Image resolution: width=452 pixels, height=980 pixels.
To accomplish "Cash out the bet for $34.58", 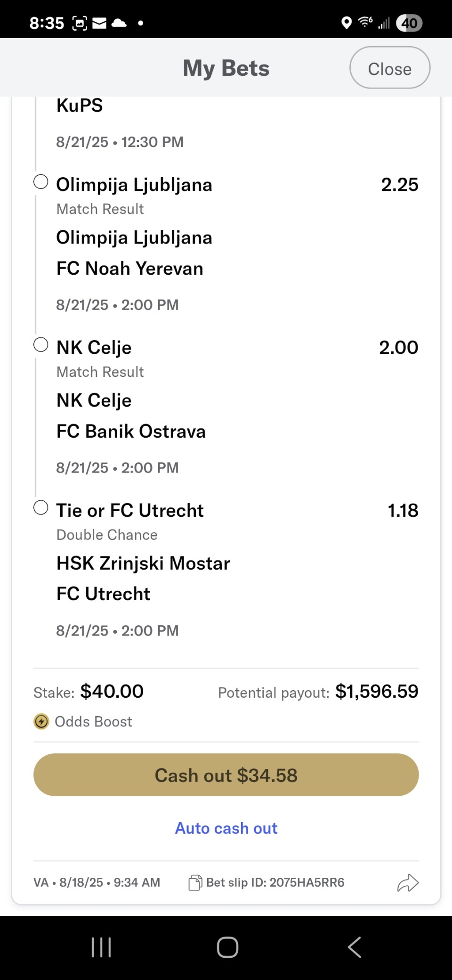I will tap(226, 775).
